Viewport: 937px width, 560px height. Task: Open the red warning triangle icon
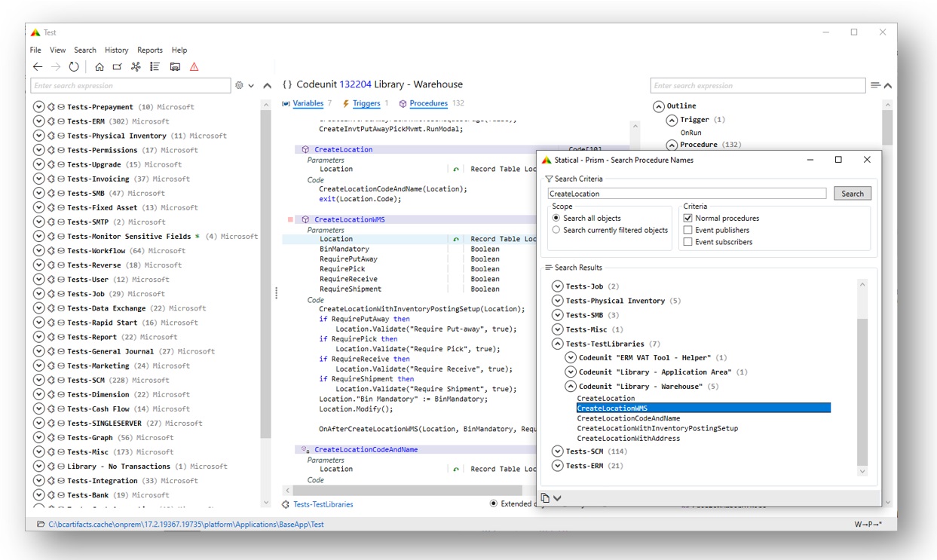point(193,66)
